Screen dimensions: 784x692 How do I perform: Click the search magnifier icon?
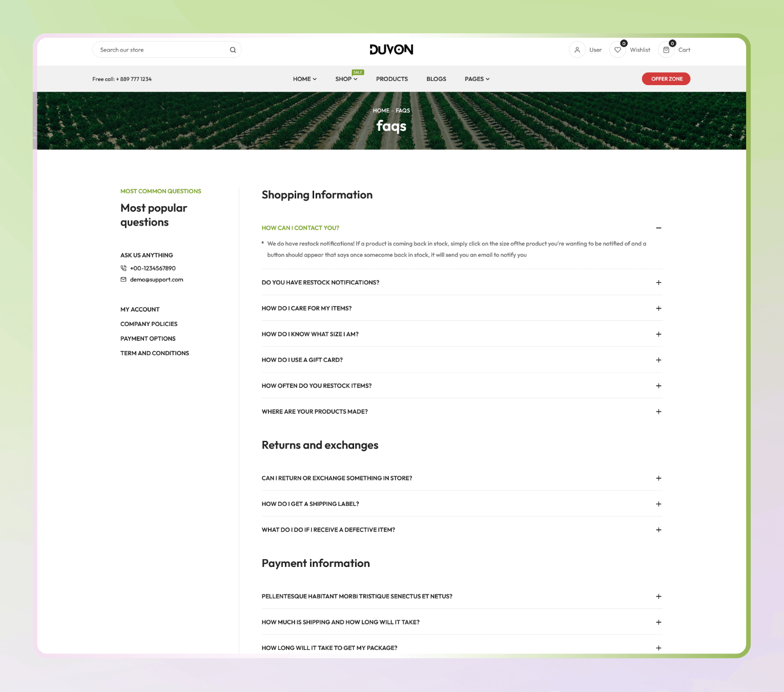coord(233,50)
